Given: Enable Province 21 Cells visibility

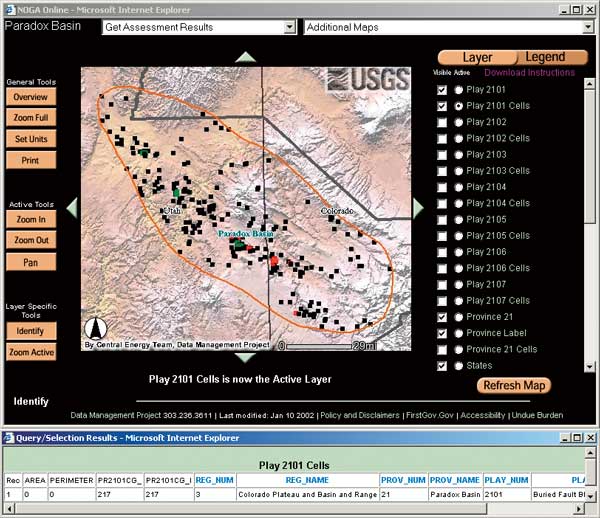Looking at the screenshot, I should tap(442, 350).
